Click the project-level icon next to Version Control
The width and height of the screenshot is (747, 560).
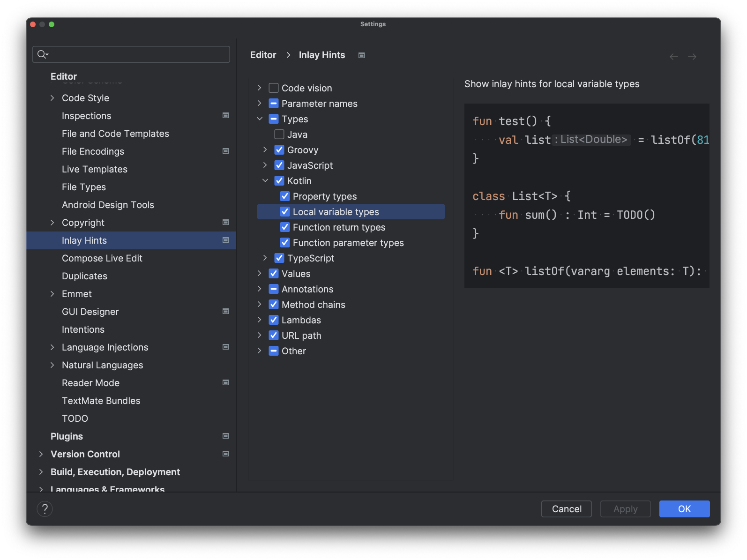(226, 454)
